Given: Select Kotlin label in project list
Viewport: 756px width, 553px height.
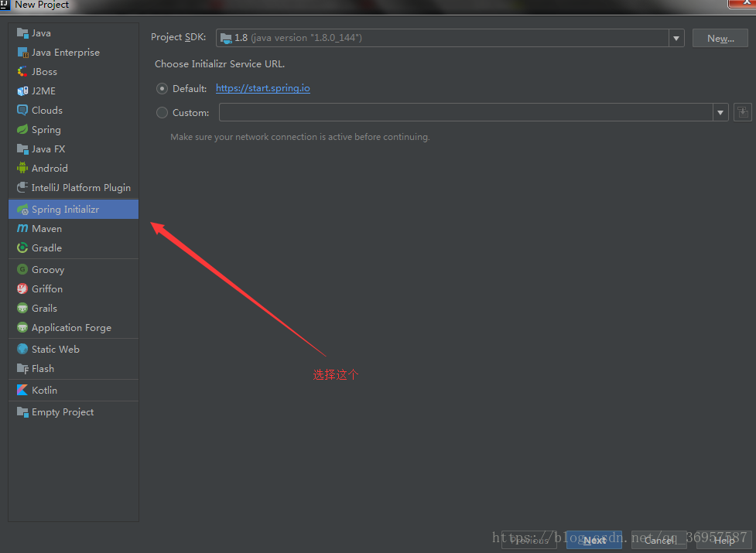Looking at the screenshot, I should (44, 390).
